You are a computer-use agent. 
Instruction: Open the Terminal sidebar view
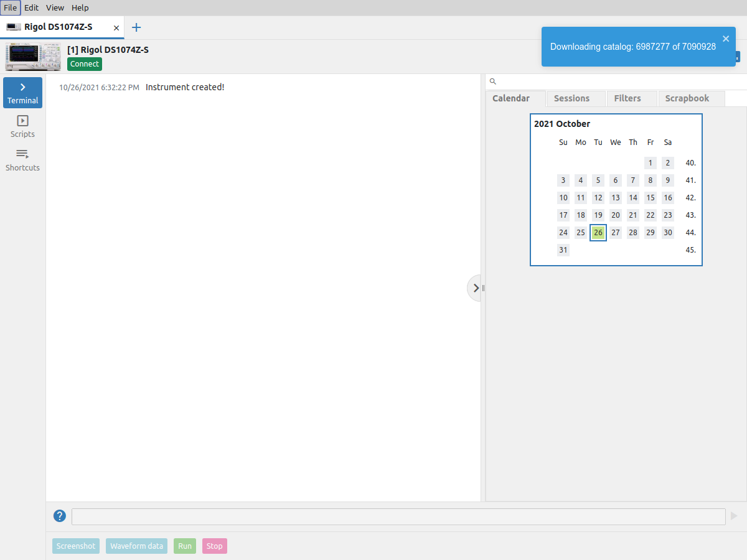tap(22, 93)
